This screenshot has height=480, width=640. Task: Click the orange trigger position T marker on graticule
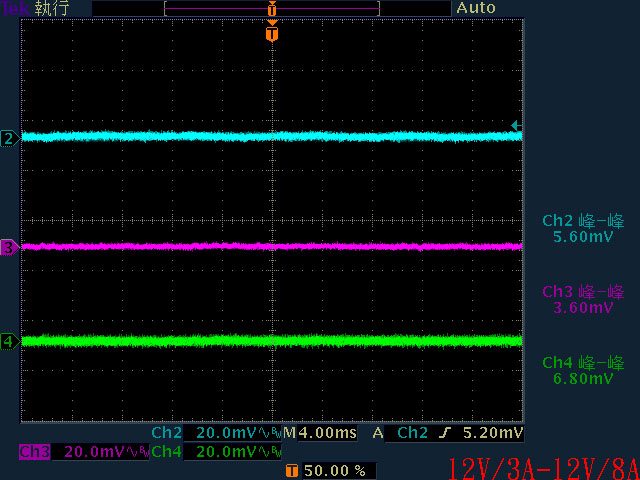pyautogui.click(x=271, y=34)
